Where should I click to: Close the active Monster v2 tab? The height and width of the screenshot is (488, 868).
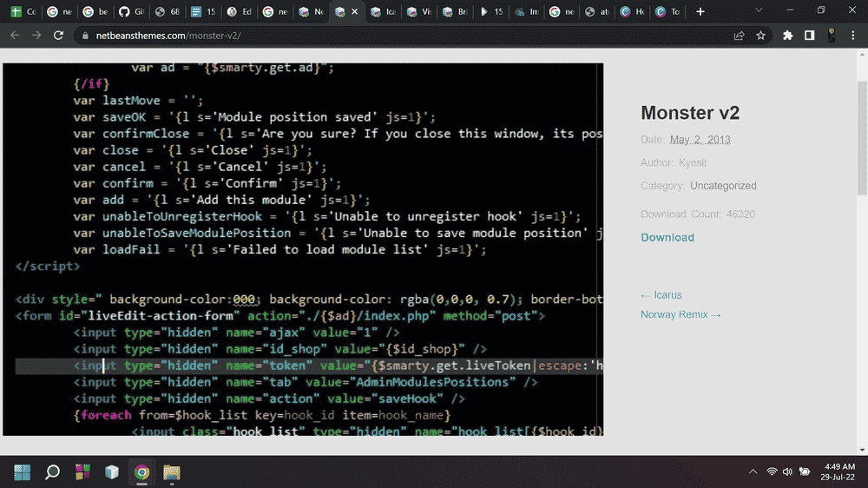coord(355,11)
